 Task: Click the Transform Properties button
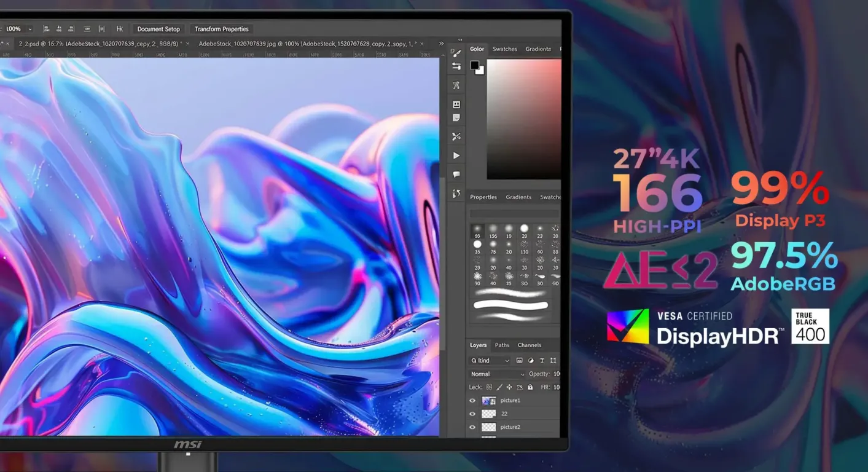coord(222,29)
